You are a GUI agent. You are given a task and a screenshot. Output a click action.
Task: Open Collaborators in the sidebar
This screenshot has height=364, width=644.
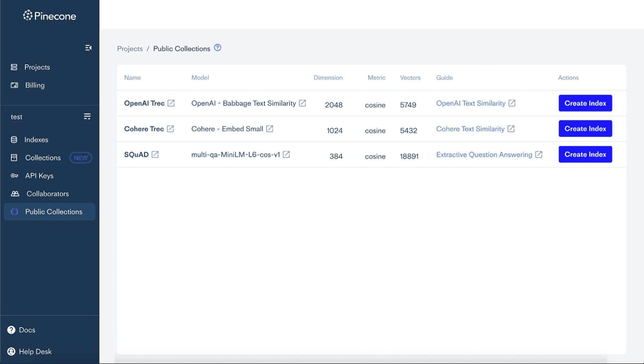pos(48,193)
